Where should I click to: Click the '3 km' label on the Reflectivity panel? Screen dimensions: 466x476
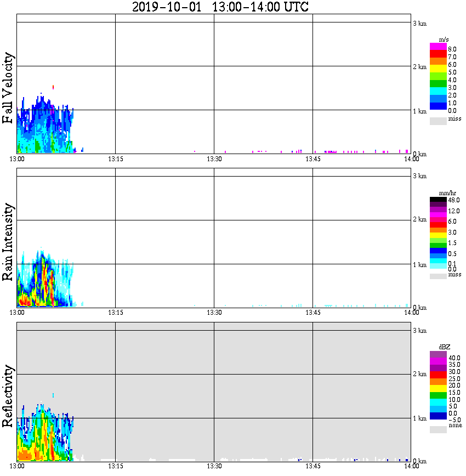(419, 330)
